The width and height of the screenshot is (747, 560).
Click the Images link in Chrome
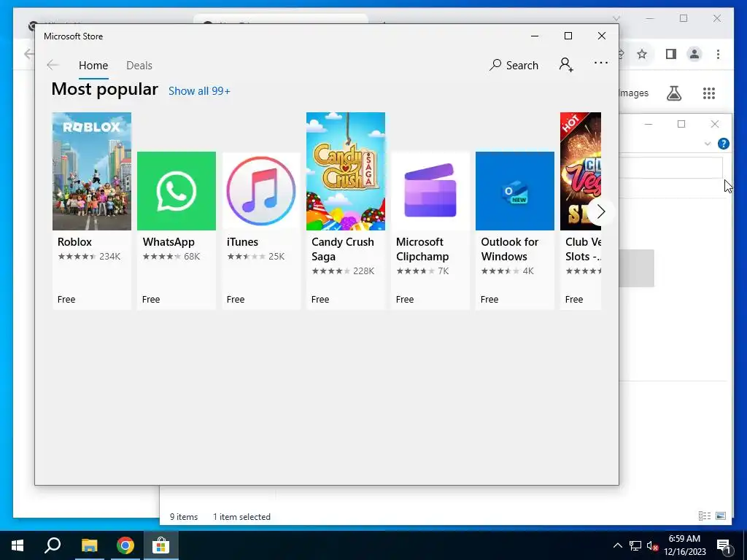point(634,93)
